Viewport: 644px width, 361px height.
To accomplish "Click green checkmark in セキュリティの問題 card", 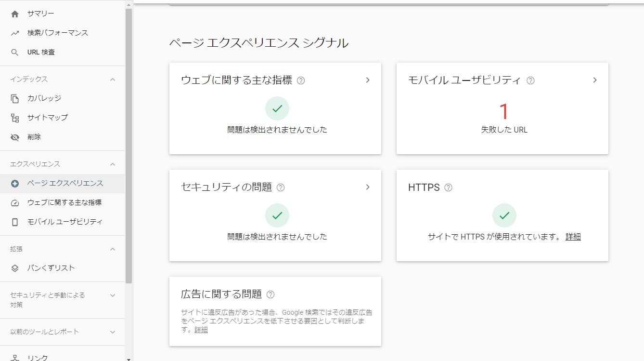I will click(x=277, y=215).
